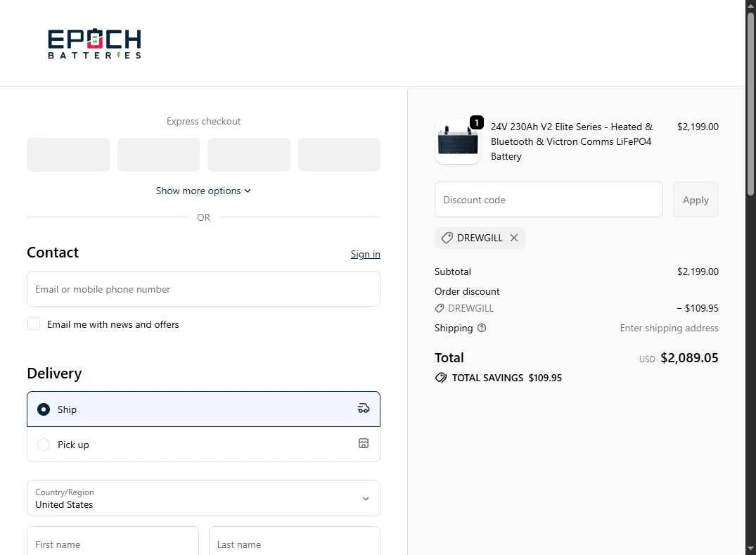
Task: Click the scrollbar down arrow
Action: [750, 549]
